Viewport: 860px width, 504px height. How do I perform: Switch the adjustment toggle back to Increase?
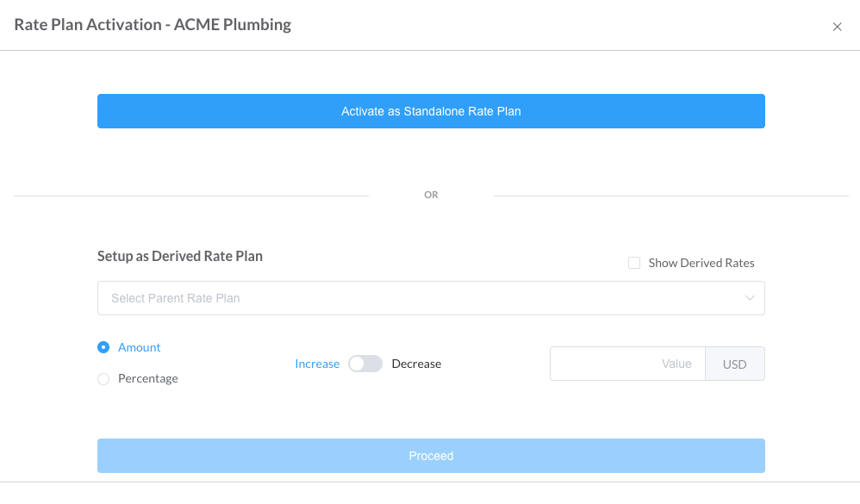pos(365,364)
